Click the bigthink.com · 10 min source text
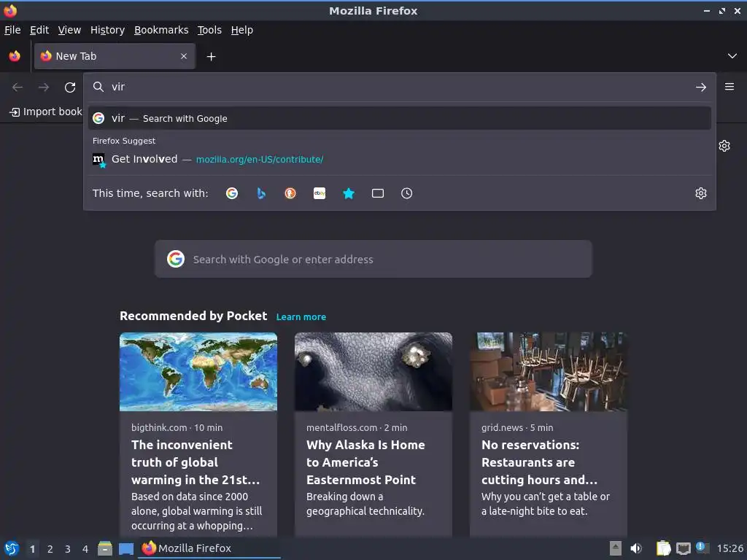747x560 pixels. pos(177,427)
